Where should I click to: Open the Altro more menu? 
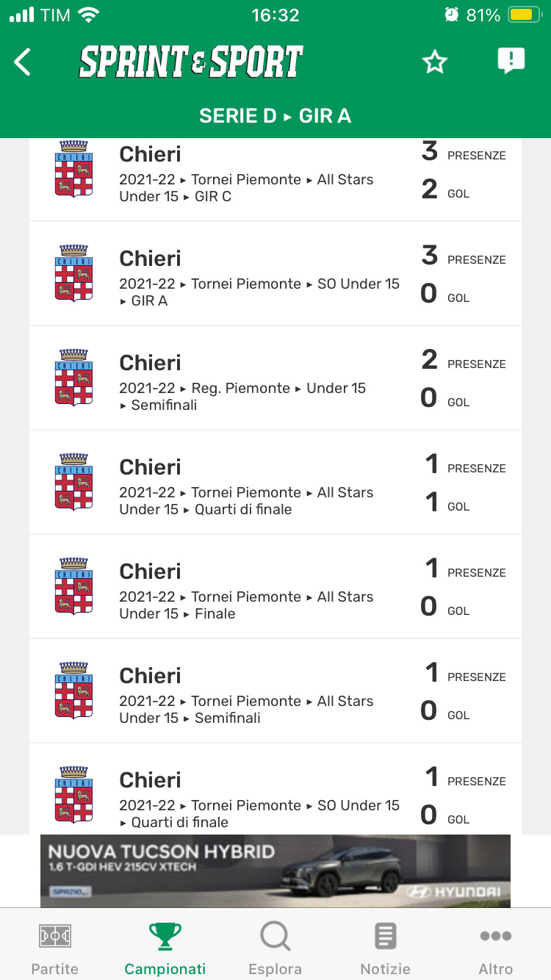(496, 948)
